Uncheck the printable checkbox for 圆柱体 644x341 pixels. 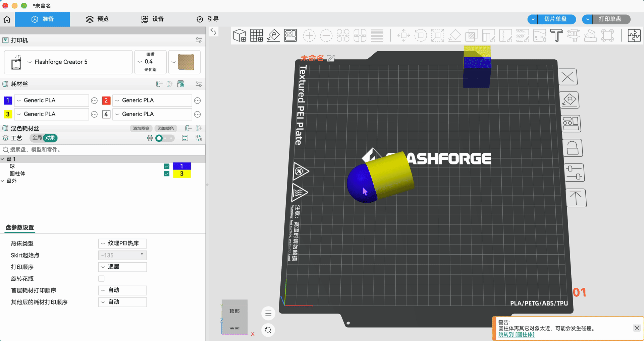(x=166, y=174)
